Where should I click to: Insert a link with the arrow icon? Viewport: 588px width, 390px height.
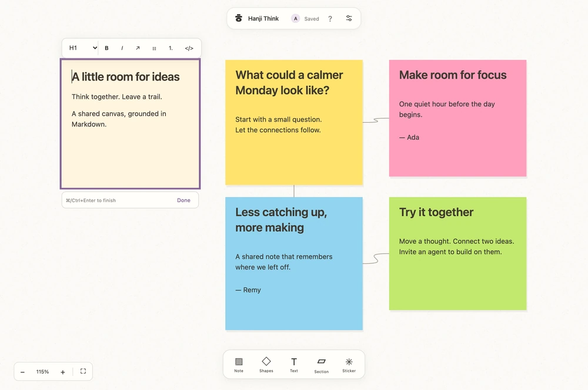point(138,48)
